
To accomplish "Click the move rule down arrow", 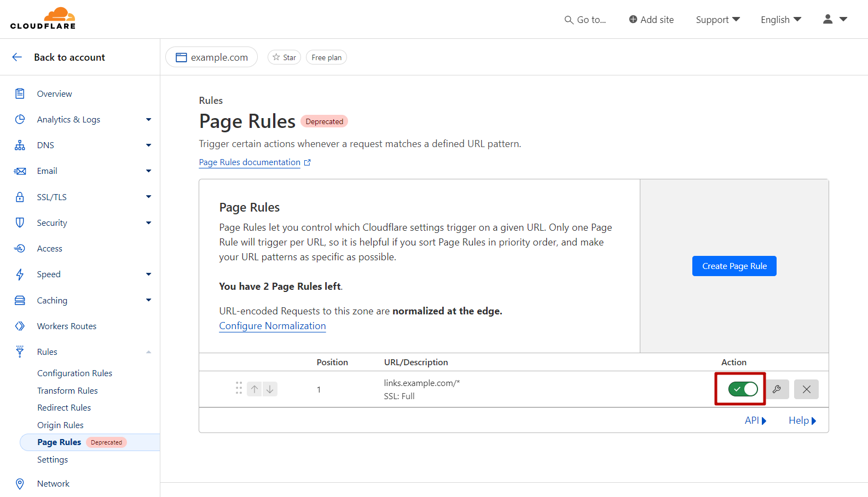I will click(x=270, y=389).
